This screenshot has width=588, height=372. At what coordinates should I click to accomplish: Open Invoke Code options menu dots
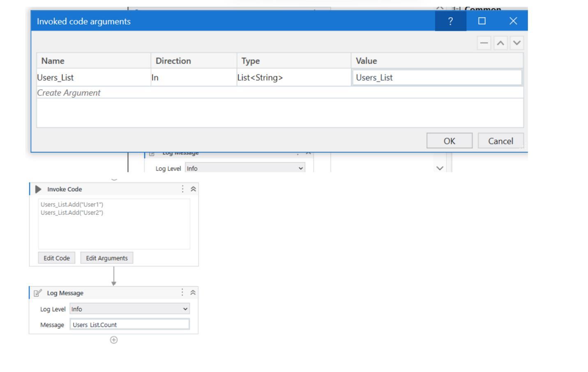[x=182, y=189]
